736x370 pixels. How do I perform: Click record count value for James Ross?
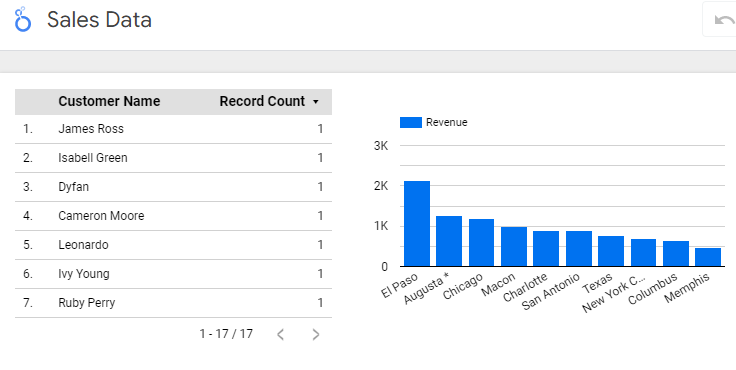(x=320, y=129)
